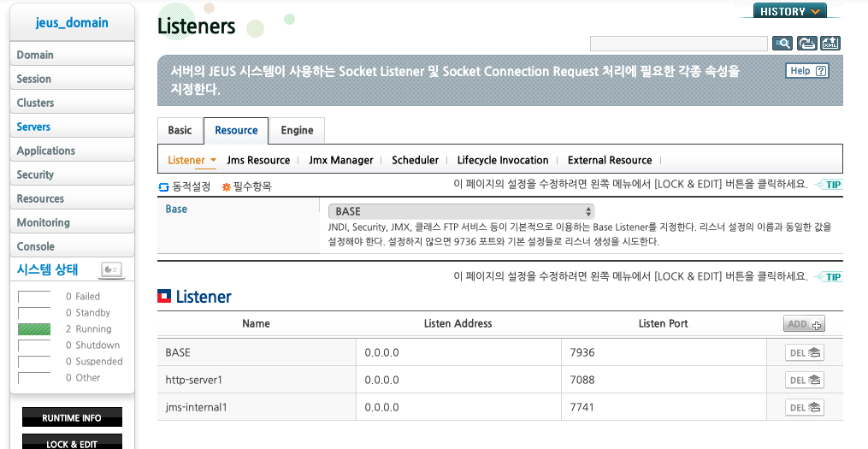The image size is (868, 449).
Task: Expand the HISTORY dropdown
Action: pyautogui.click(x=789, y=11)
